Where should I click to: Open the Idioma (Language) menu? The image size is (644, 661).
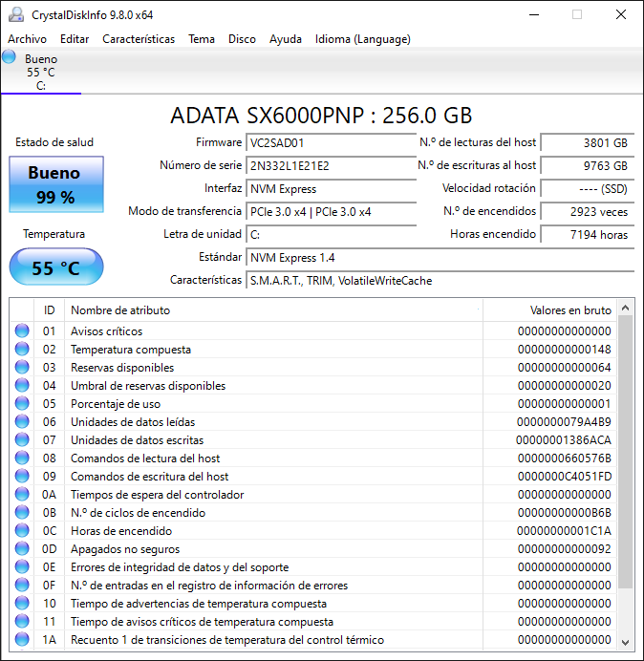(x=362, y=39)
